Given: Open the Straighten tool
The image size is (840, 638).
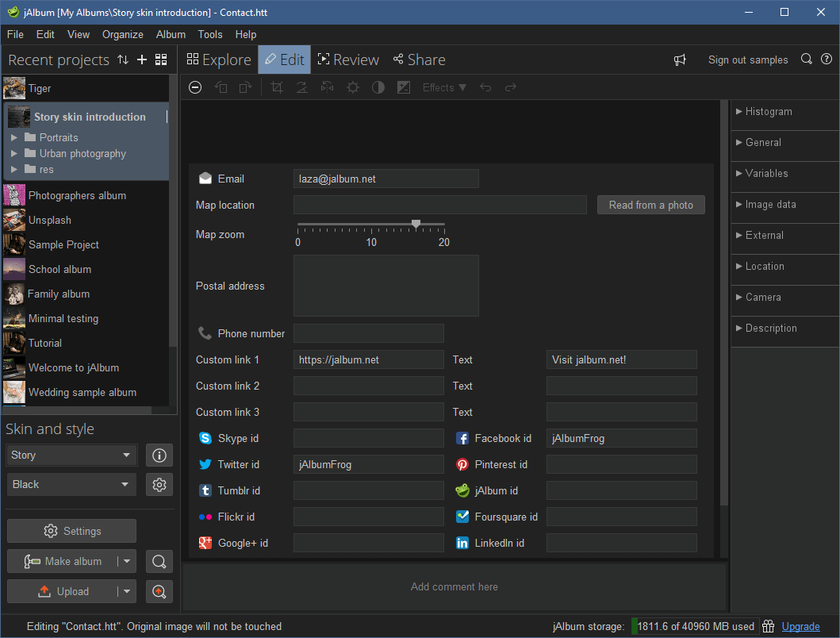Looking at the screenshot, I should tap(301, 87).
